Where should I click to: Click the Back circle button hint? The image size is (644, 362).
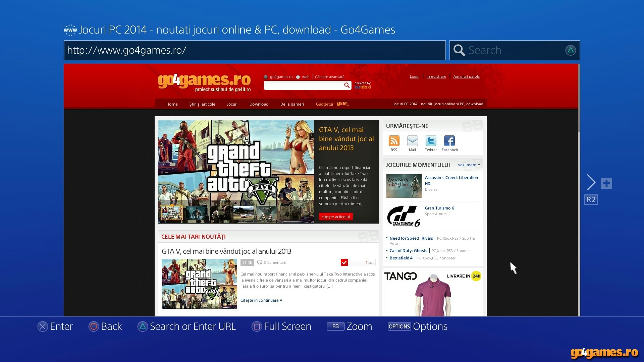(105, 326)
